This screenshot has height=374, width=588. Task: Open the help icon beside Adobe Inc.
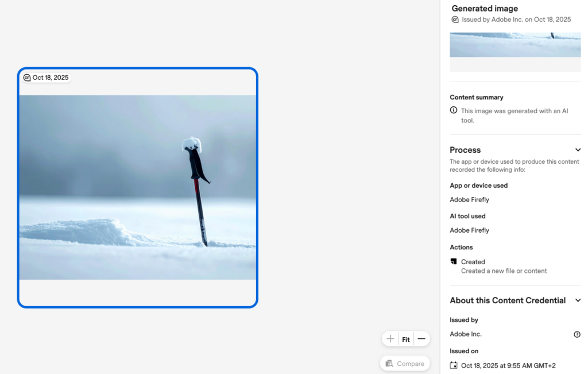tap(577, 334)
